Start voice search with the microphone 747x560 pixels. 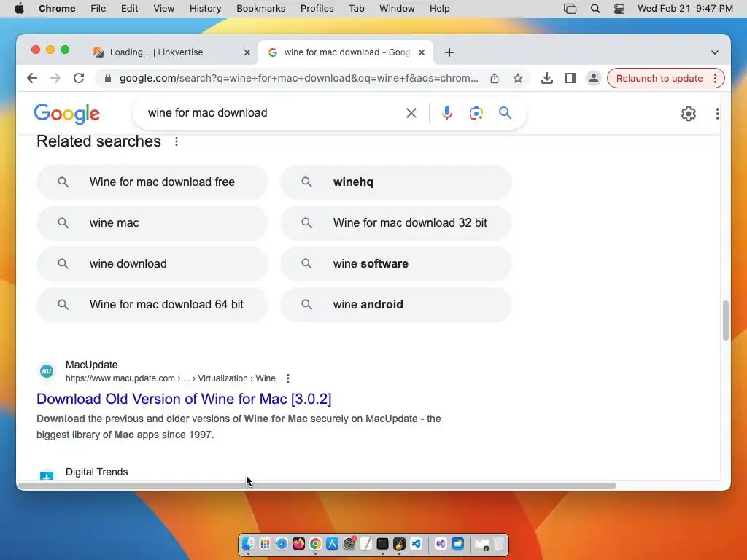coord(447,113)
